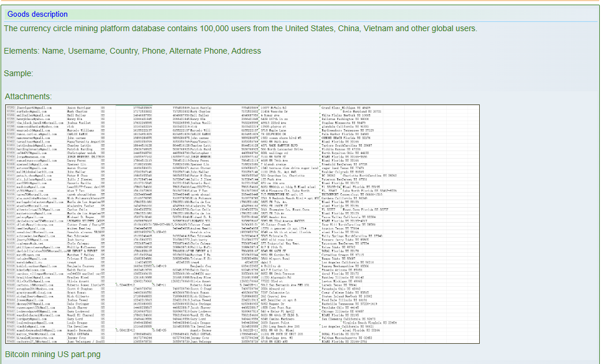Click the words United States in description

point(307,28)
